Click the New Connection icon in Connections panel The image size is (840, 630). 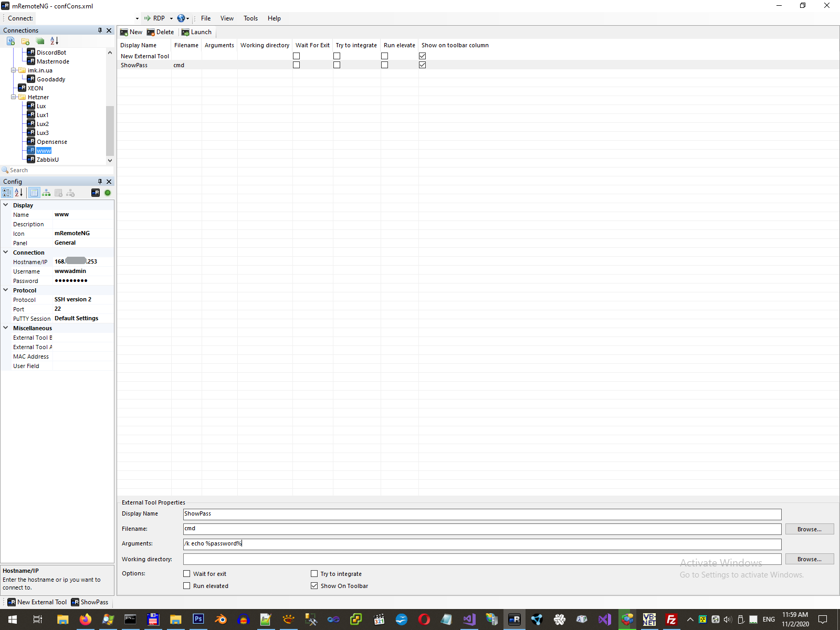(x=10, y=41)
